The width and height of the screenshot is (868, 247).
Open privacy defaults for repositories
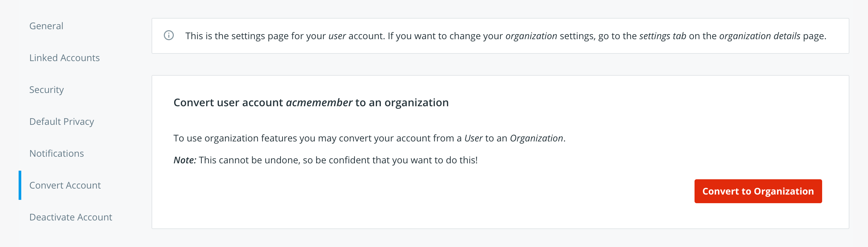62,122
